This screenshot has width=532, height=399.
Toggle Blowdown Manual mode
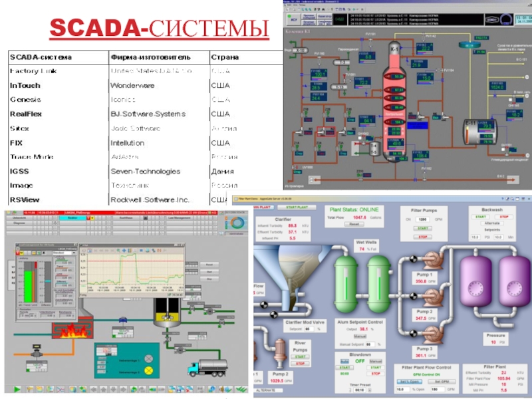pos(376,361)
